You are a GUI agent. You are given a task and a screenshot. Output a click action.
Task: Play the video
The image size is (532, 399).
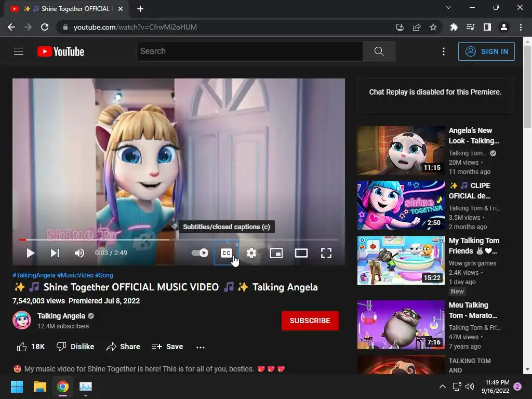(31, 253)
